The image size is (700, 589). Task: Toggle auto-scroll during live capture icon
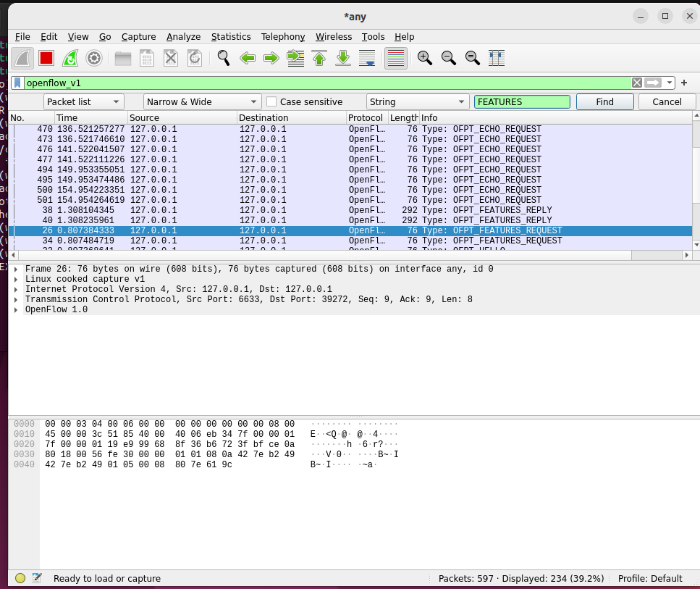[x=367, y=58]
